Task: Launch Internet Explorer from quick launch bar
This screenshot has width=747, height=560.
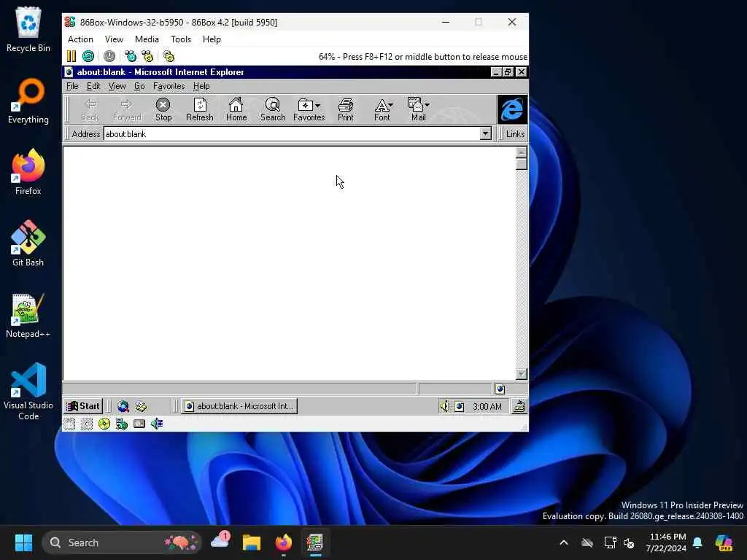Action: point(123,406)
